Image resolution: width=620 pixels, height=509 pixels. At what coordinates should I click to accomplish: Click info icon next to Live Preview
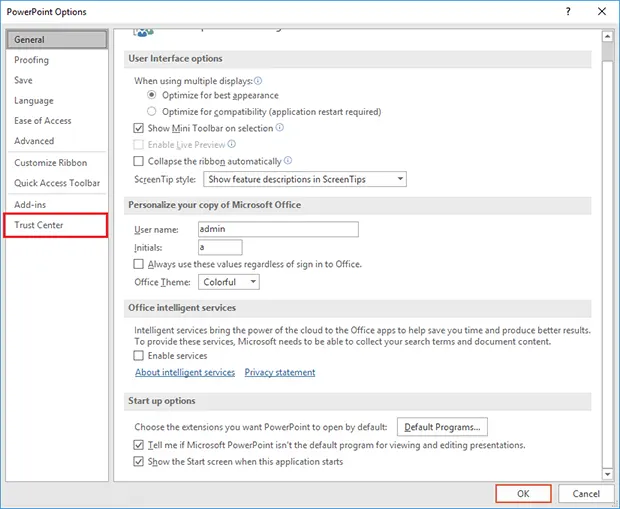click(x=232, y=144)
